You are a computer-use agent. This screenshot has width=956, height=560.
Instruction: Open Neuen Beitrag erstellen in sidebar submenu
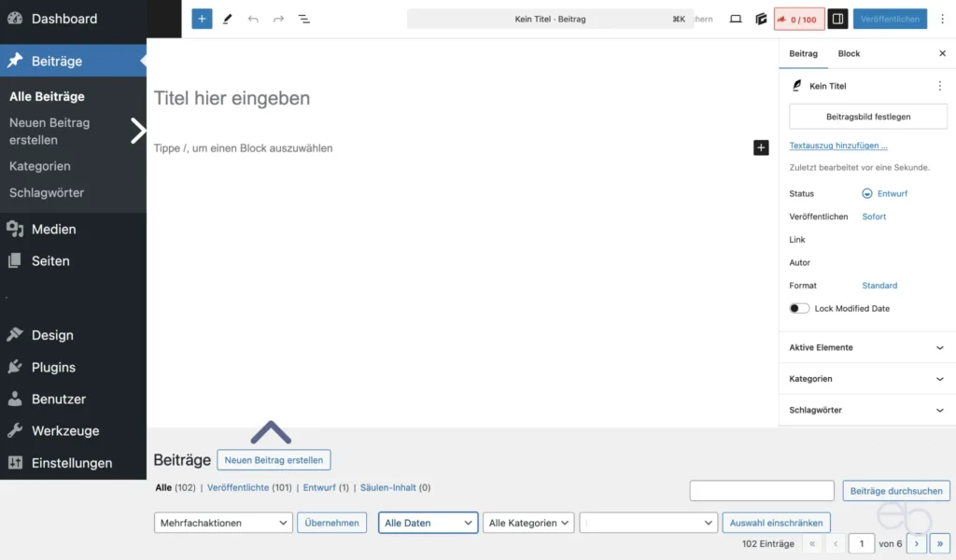point(49,131)
